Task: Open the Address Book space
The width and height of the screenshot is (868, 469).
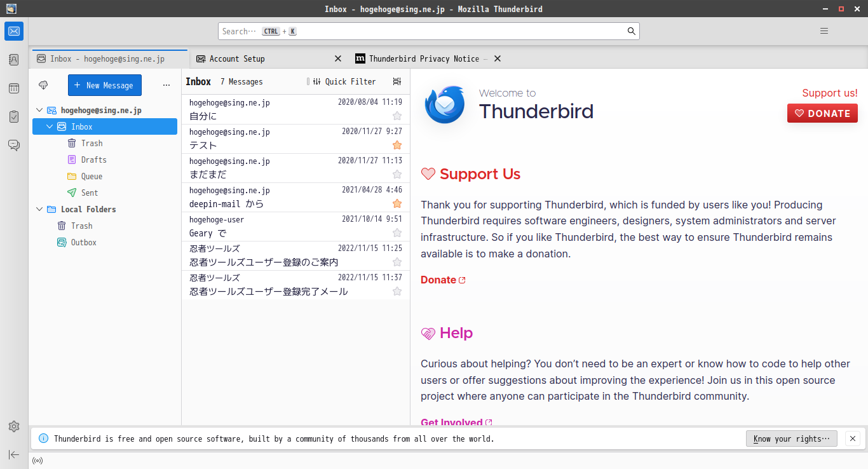Action: 14,60
